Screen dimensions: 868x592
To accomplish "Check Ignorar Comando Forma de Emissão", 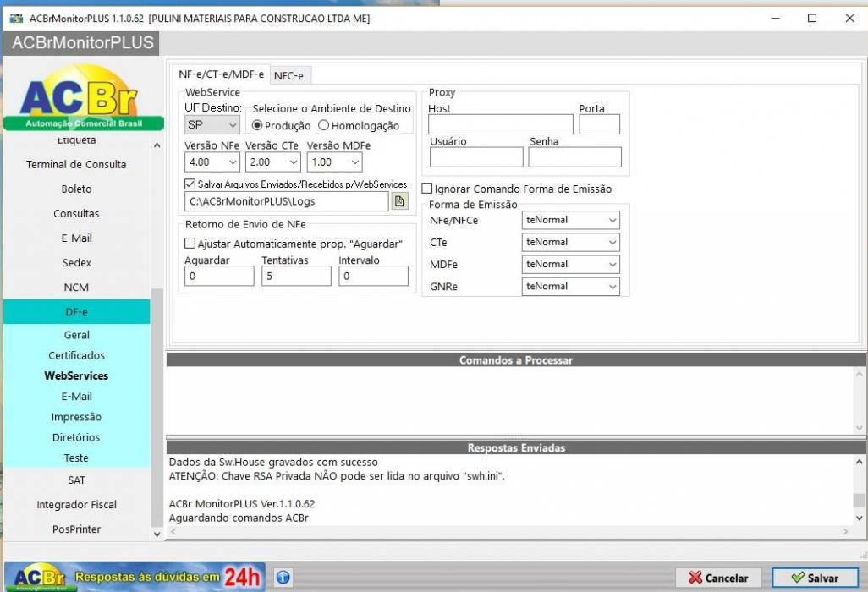I will 426,189.
